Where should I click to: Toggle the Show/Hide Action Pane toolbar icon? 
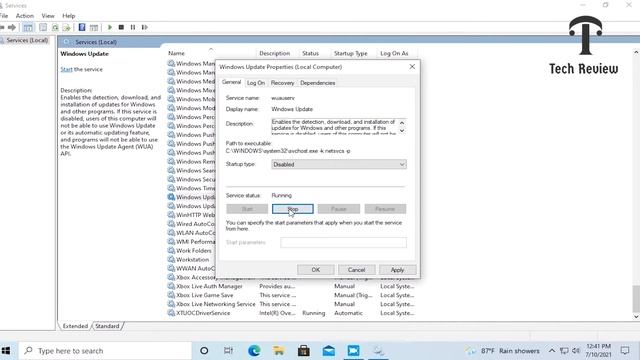pyautogui.click(x=94, y=27)
